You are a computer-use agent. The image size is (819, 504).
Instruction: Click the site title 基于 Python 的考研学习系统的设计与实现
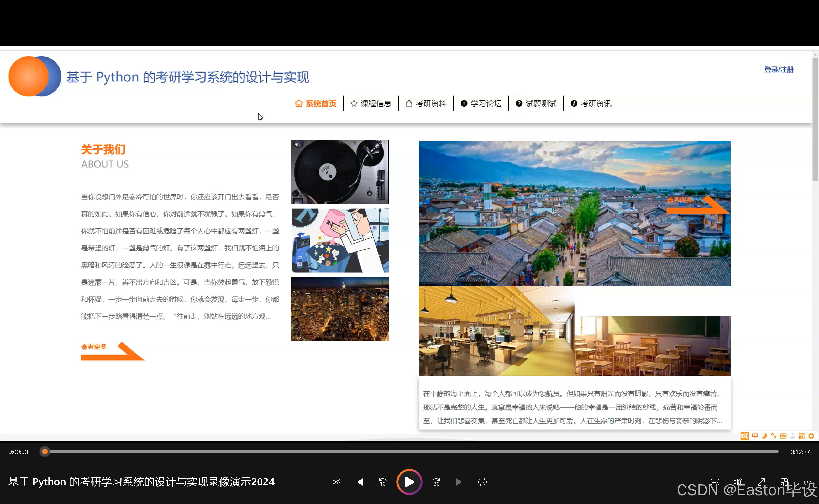188,77
